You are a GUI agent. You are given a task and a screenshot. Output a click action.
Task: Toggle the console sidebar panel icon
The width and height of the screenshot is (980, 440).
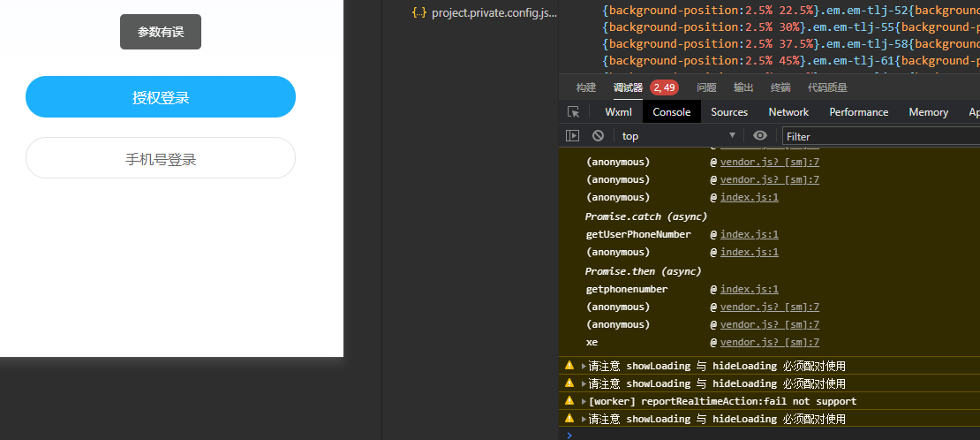pyautogui.click(x=572, y=136)
